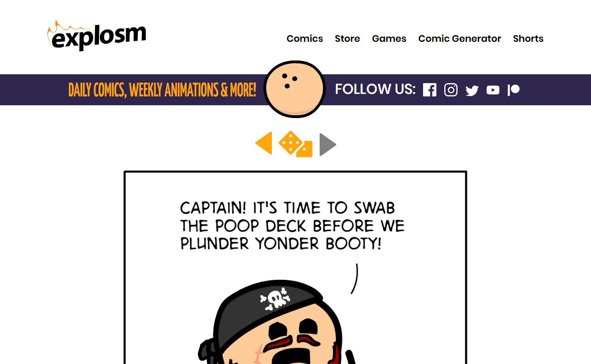Go to the Games section
The height and width of the screenshot is (364, 591).
point(389,38)
